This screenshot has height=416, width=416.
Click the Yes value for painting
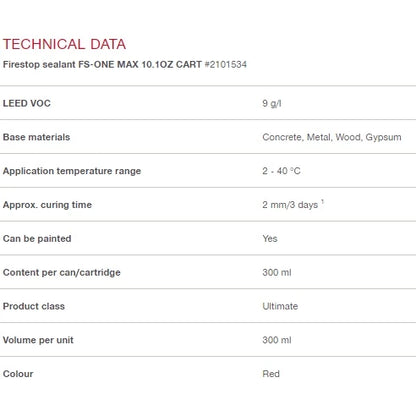tap(270, 239)
